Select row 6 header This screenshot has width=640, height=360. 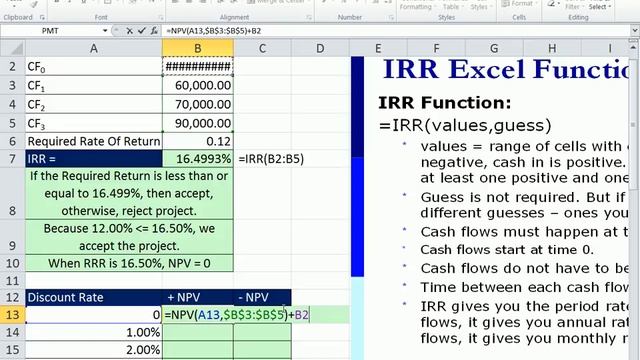click(13, 141)
